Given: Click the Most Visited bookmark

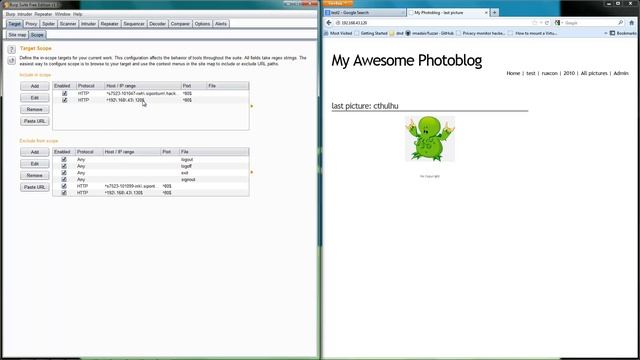Looking at the screenshot, I should click(338, 33).
